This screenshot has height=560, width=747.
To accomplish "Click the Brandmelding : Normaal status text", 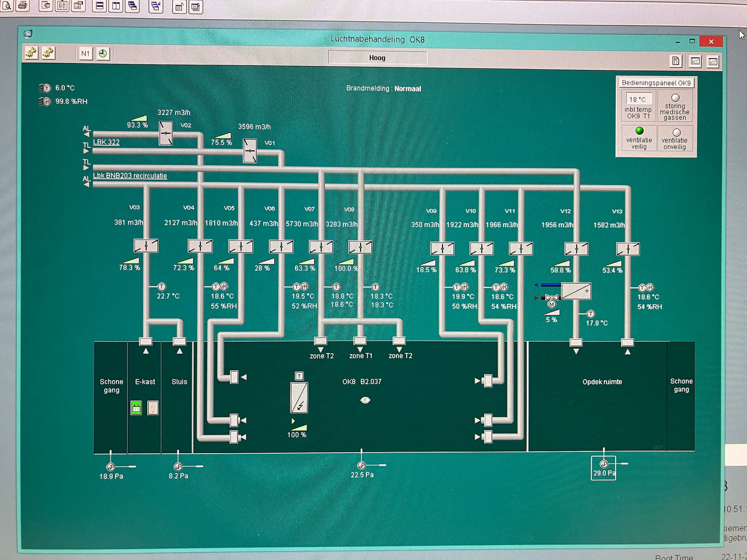I will coord(384,89).
